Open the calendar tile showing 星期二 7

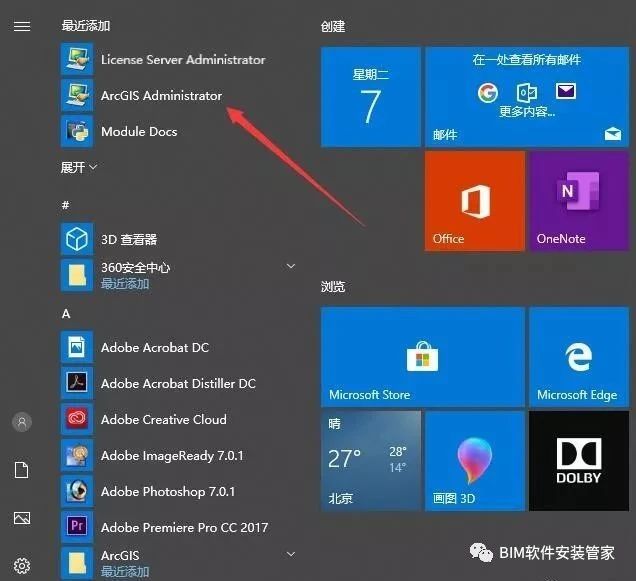[371, 97]
